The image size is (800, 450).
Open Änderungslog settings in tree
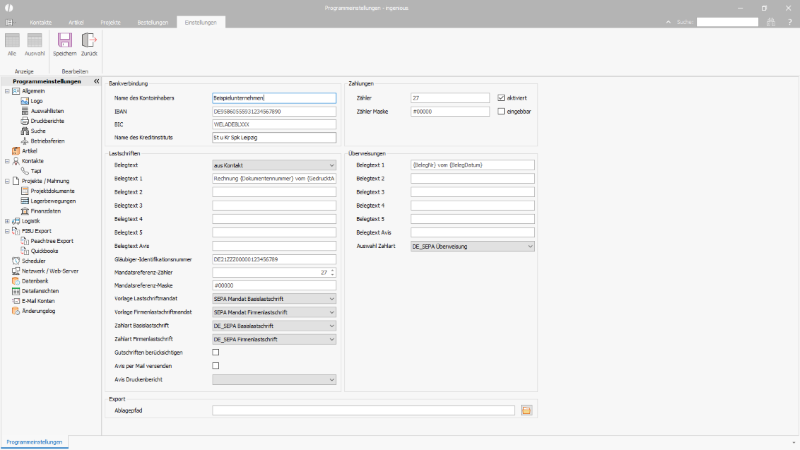[x=38, y=311]
